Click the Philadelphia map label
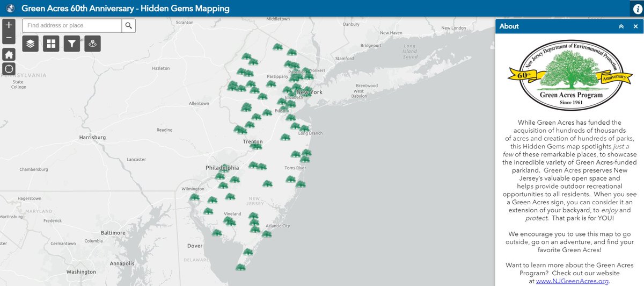644x286 pixels. tap(222, 168)
